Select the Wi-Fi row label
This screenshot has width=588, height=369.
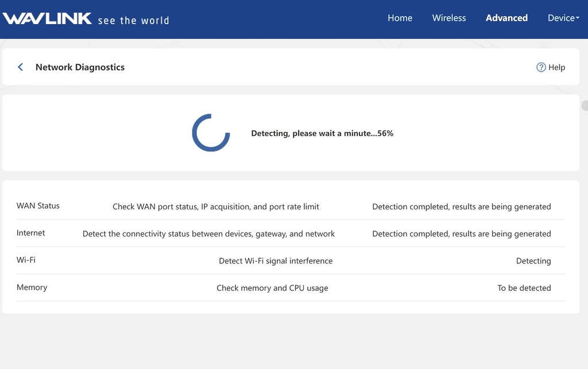[x=26, y=260]
